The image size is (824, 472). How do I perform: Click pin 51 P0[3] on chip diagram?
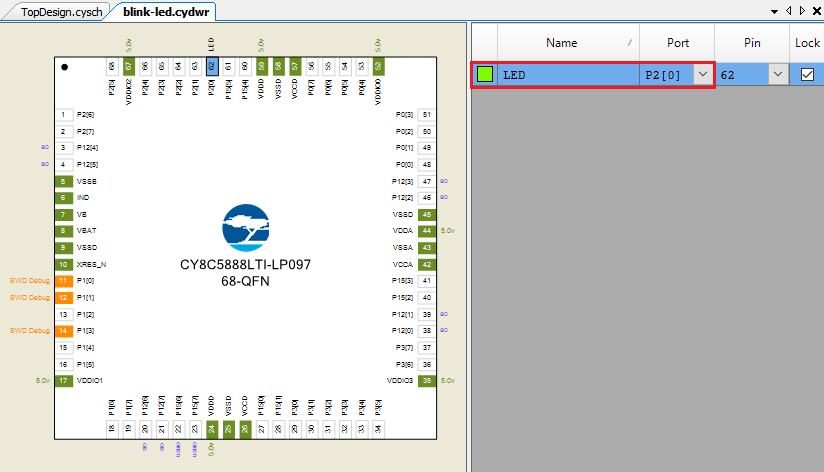(426, 115)
